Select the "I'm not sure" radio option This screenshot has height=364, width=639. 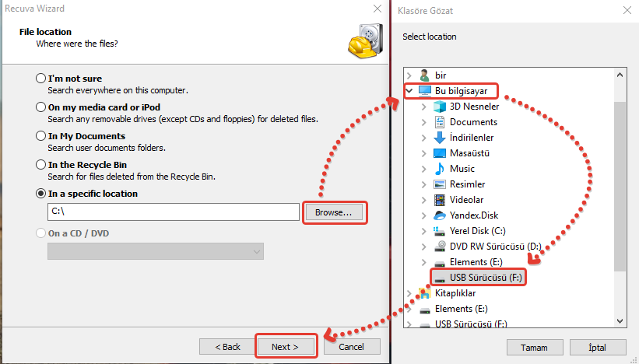point(40,79)
